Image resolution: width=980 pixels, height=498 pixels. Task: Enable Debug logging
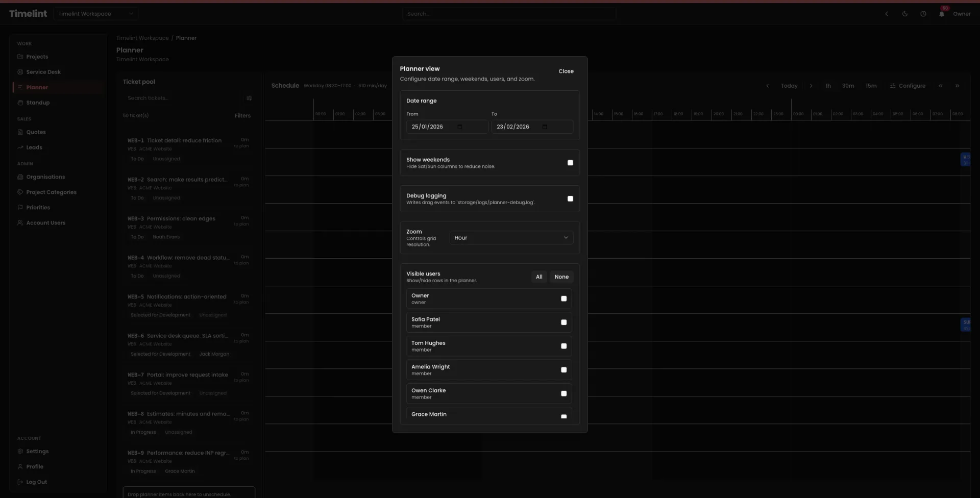(x=570, y=198)
